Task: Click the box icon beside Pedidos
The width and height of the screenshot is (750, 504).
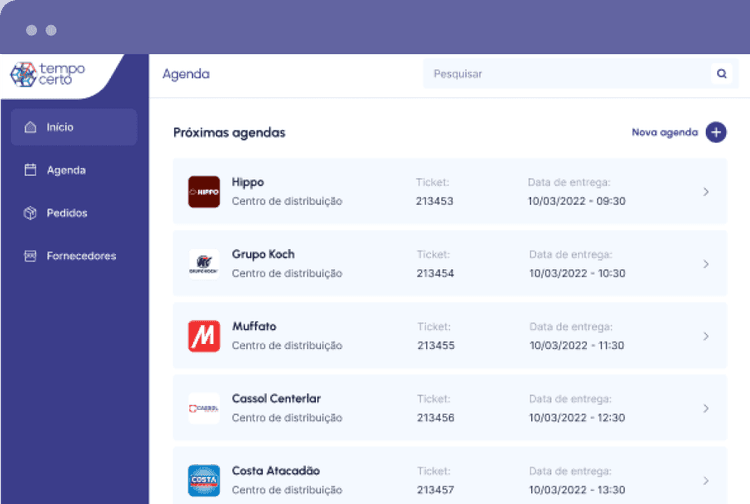Action: point(30,213)
